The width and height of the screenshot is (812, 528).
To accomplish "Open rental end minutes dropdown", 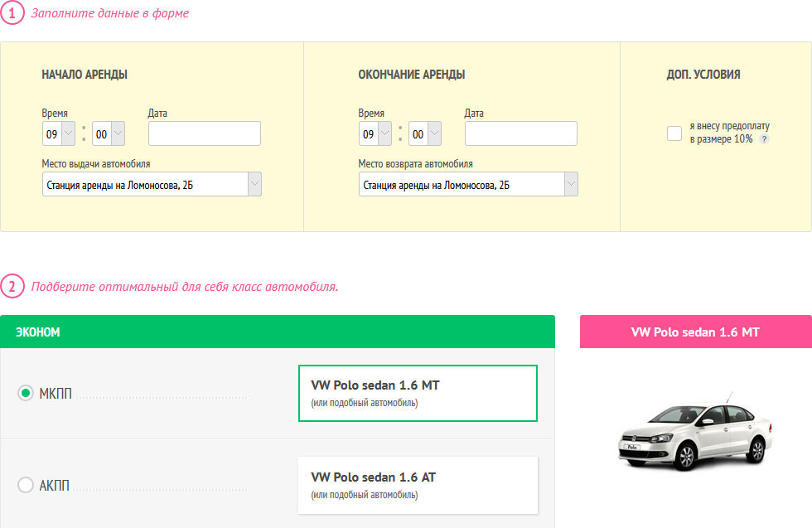I will [424, 133].
